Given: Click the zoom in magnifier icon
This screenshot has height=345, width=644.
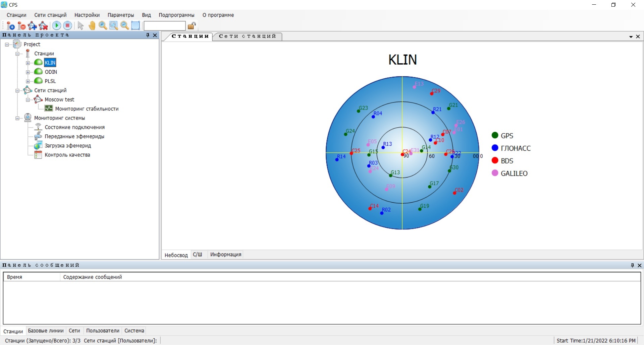Looking at the screenshot, I should point(103,26).
